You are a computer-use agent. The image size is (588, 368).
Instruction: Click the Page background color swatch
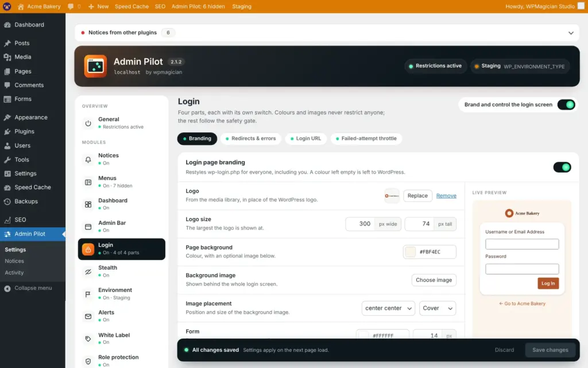[x=410, y=252]
